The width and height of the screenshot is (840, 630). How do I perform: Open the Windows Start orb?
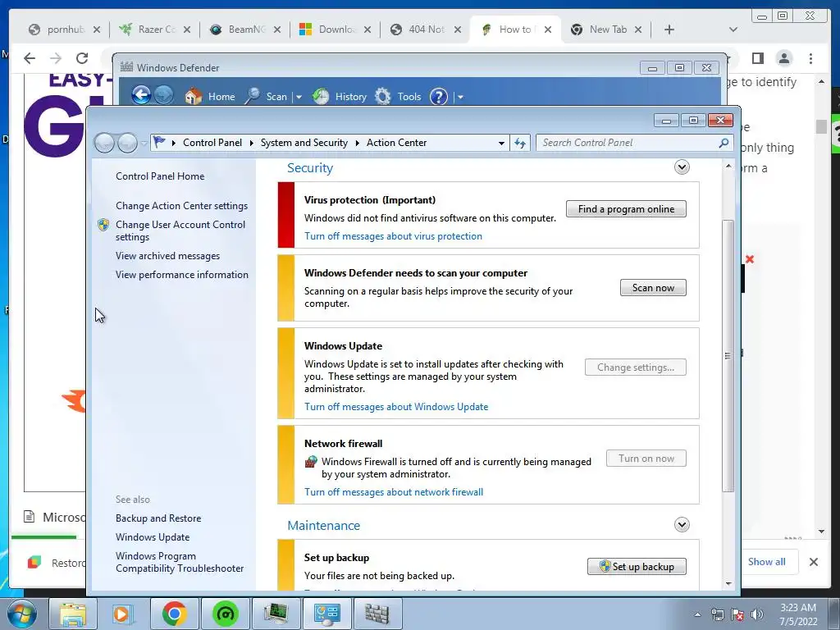click(x=21, y=614)
